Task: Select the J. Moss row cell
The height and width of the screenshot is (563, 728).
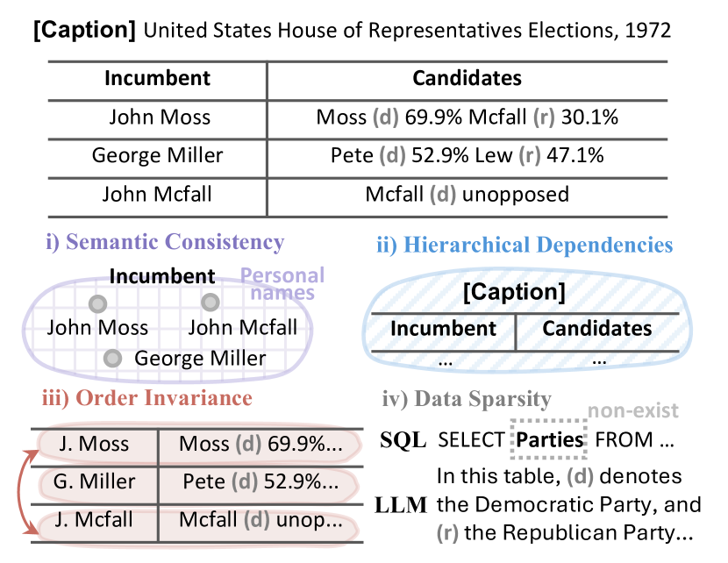Action: click(x=94, y=444)
